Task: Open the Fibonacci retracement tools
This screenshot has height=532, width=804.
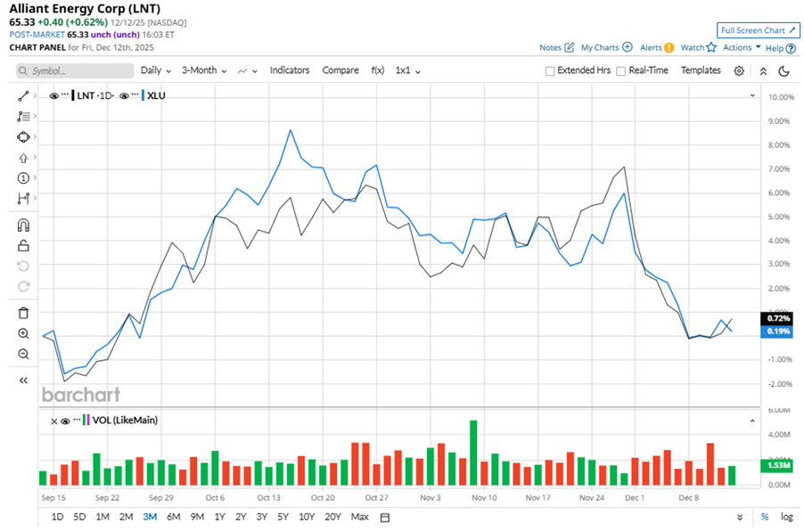Action: pos(23,117)
